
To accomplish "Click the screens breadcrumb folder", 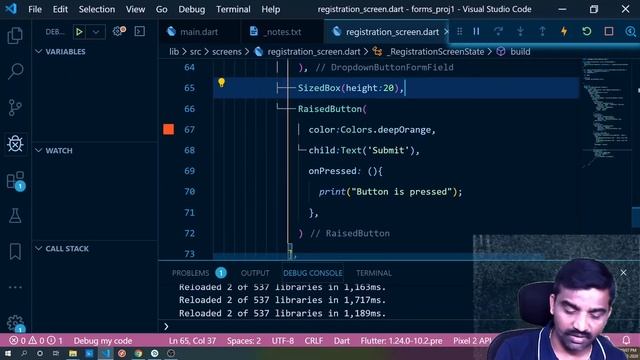I will pos(227,52).
